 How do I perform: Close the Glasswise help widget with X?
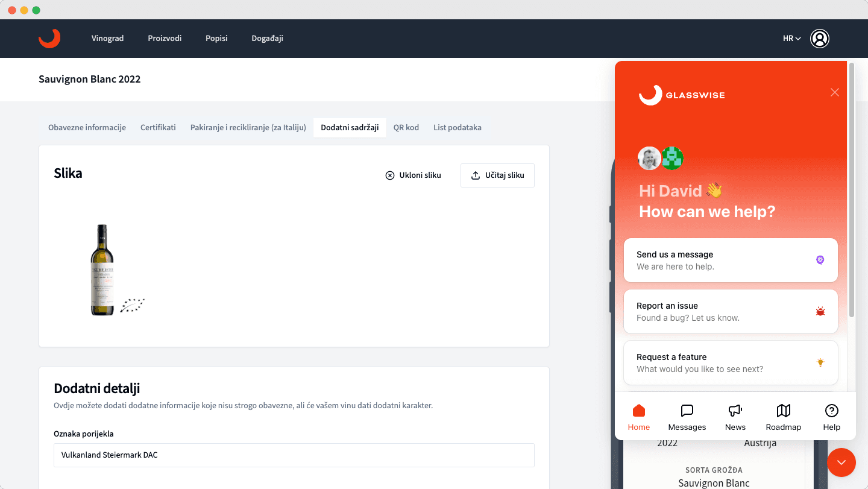point(834,92)
